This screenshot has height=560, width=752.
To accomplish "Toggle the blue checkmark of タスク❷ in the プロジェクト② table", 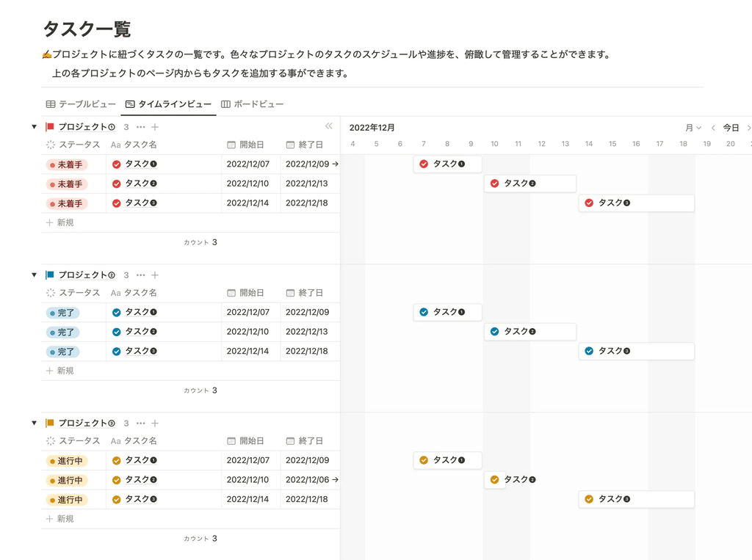I will pyautogui.click(x=116, y=332).
